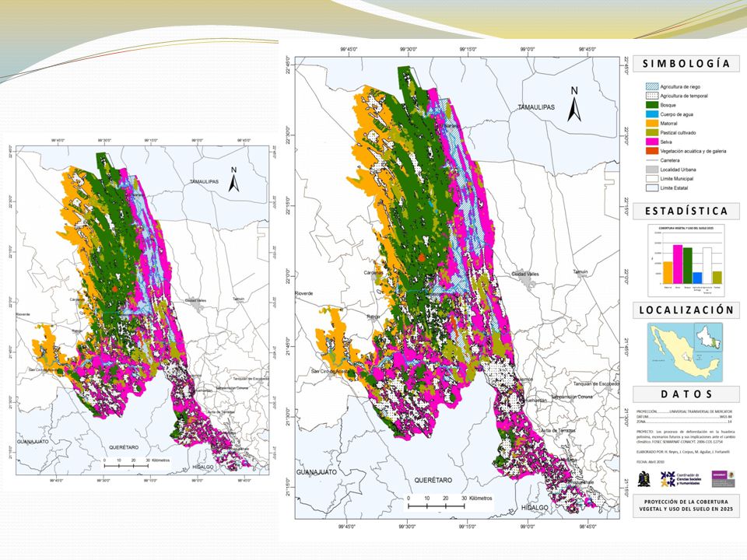Click the title box Proyección de la cobertura vegetal
This screenshot has width=747, height=560.
686,506
